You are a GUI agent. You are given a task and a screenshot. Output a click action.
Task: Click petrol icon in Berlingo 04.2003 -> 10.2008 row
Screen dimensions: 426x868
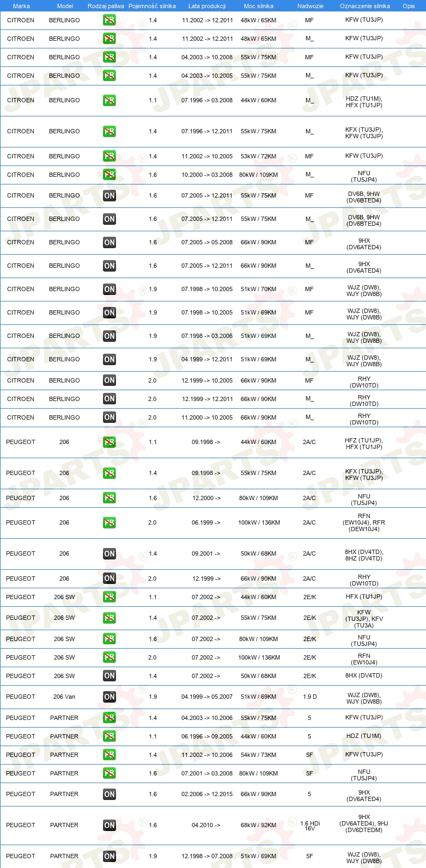click(109, 57)
